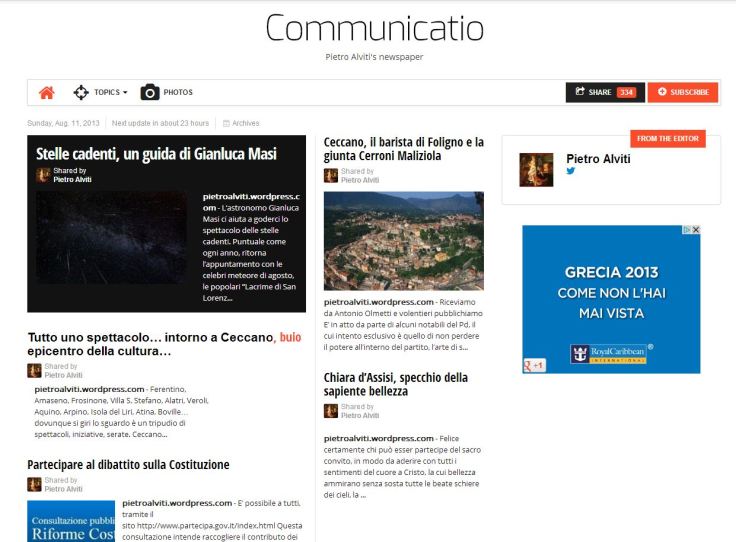Click the aerial town photo thumbnail
The width and height of the screenshot is (736, 542).
403,241
